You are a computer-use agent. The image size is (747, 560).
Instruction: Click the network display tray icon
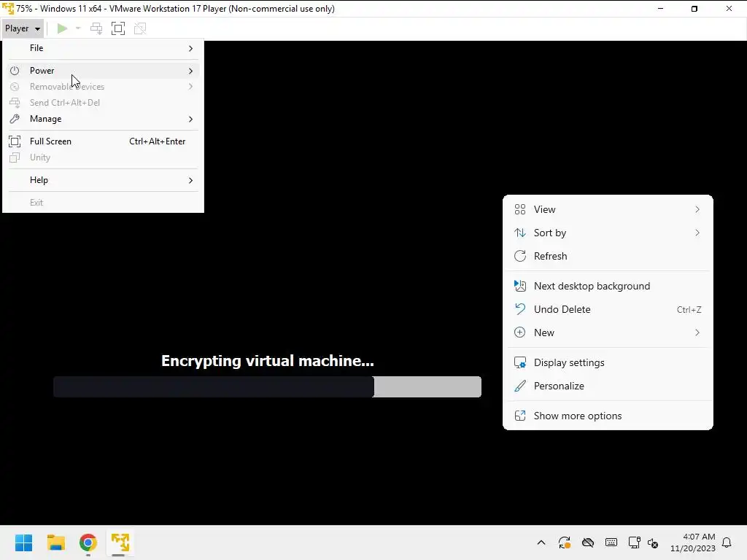[634, 542]
